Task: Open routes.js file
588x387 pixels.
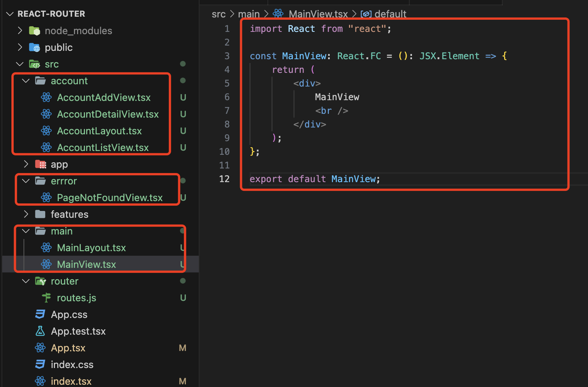Action: (x=76, y=298)
